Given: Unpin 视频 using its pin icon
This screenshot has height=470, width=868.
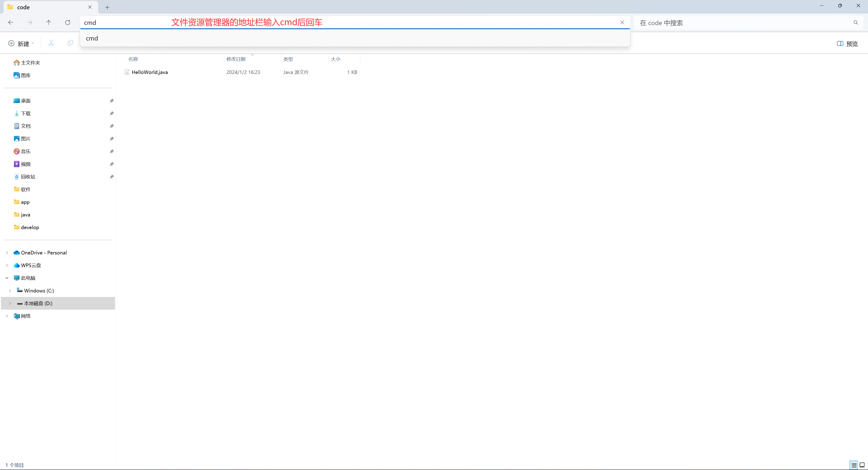Looking at the screenshot, I should [x=111, y=164].
